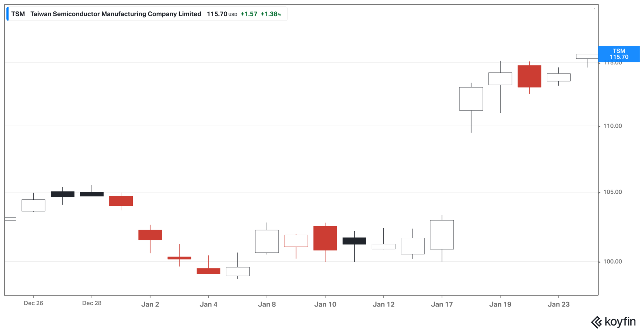Click the blue color bar beside TSM
Screen dimensions: 644x333
(x=8, y=14)
